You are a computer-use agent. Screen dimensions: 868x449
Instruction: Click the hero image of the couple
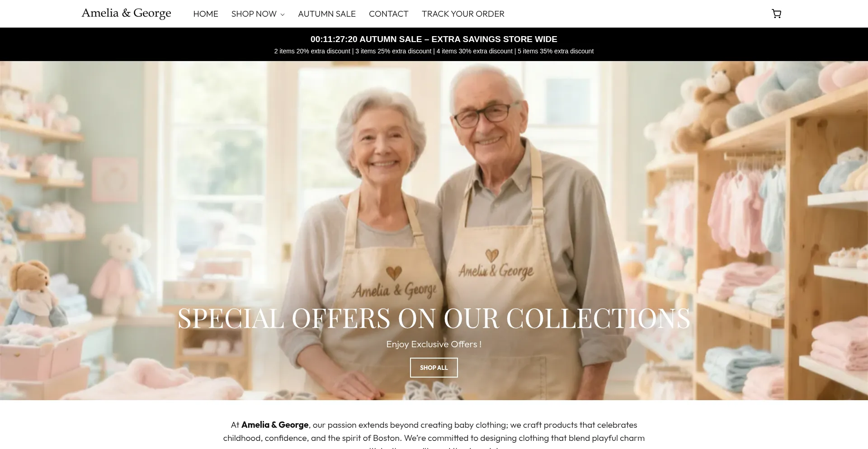coord(434,231)
